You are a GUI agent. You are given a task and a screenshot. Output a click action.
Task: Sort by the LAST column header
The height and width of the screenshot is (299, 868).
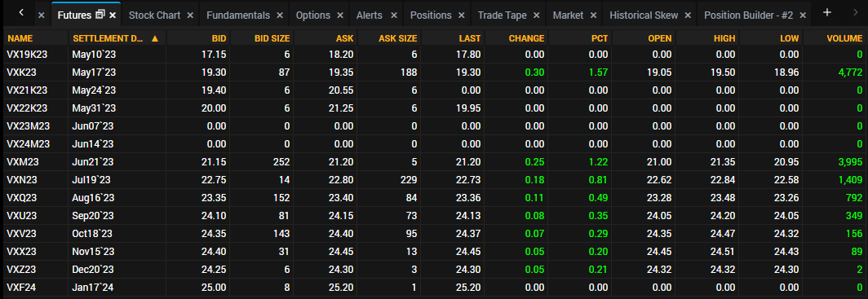coord(470,38)
